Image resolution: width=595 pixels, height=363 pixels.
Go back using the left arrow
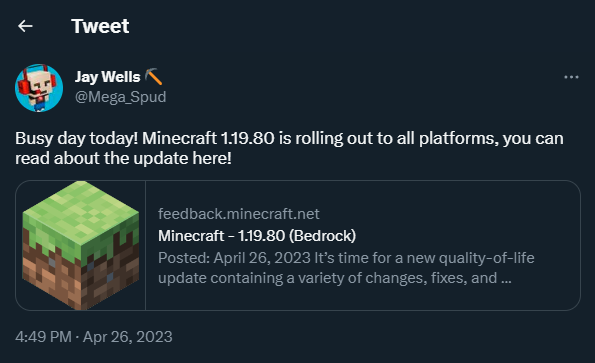(25, 26)
